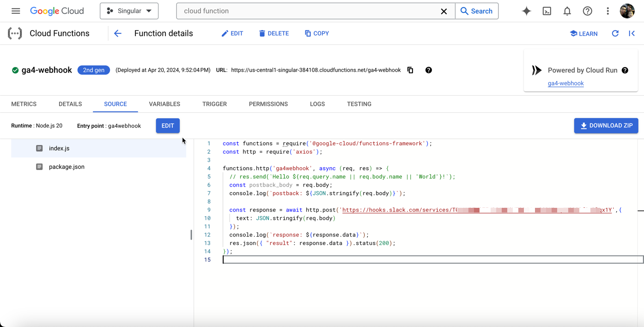Open the help question mark menu
This screenshot has width=644, height=327.
pos(588,11)
